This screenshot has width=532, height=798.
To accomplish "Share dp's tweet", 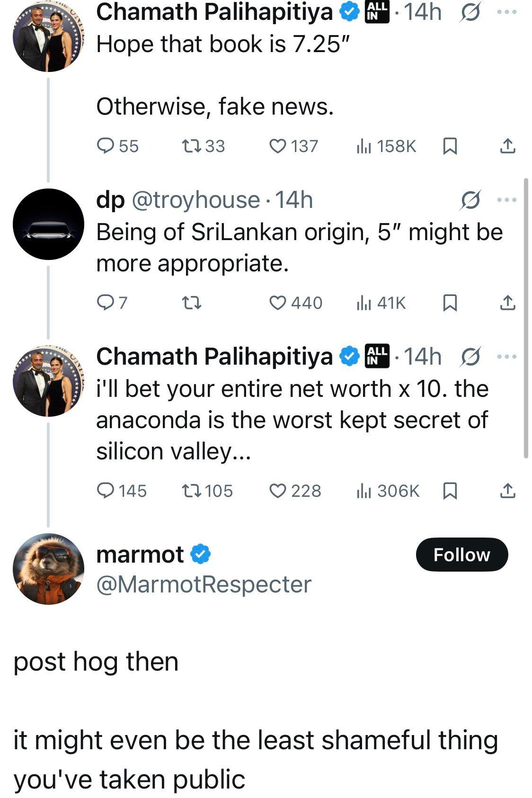I will (x=507, y=303).
